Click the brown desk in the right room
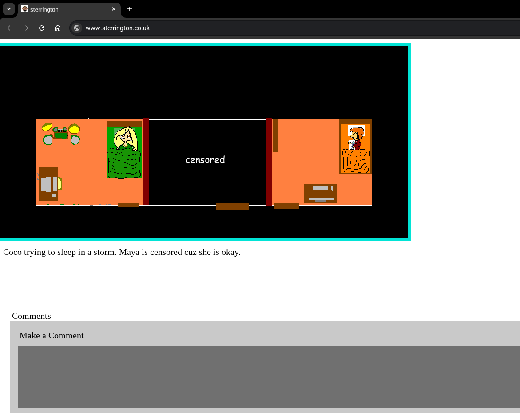 (320, 194)
